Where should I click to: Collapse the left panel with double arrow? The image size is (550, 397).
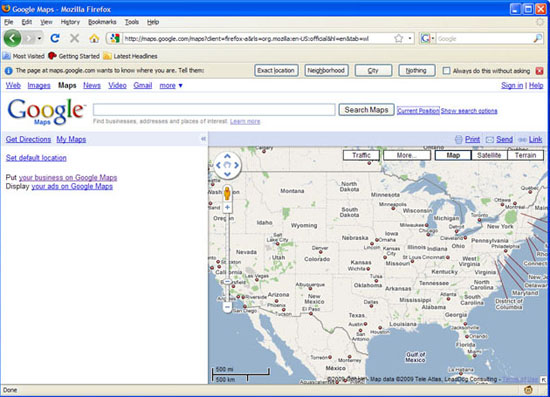click(203, 139)
